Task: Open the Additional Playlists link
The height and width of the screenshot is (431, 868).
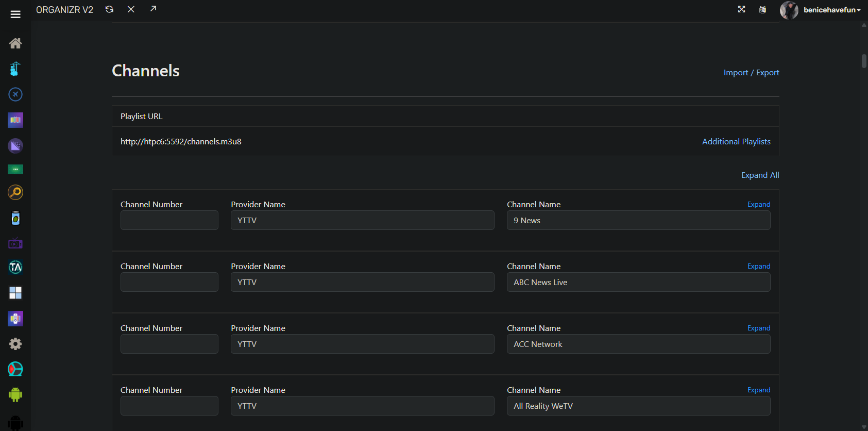Action: click(x=736, y=142)
